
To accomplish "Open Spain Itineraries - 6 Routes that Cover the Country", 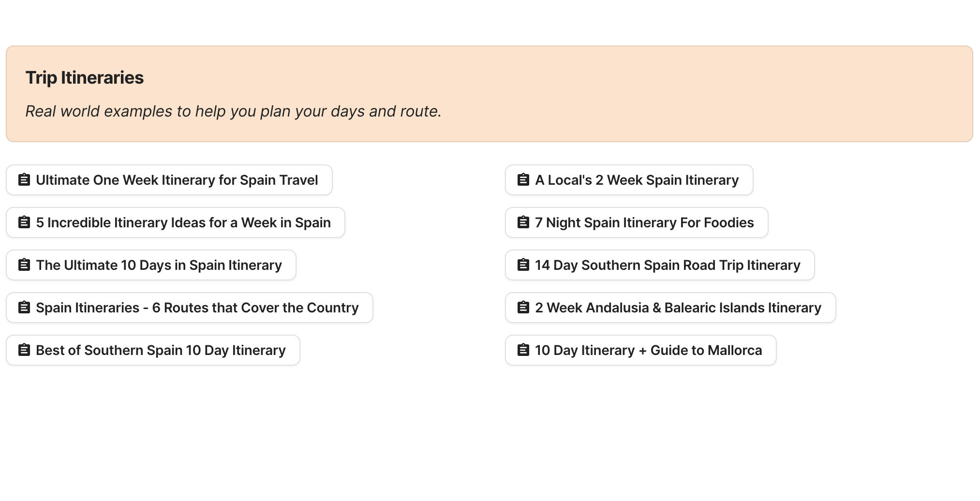I will point(189,307).
